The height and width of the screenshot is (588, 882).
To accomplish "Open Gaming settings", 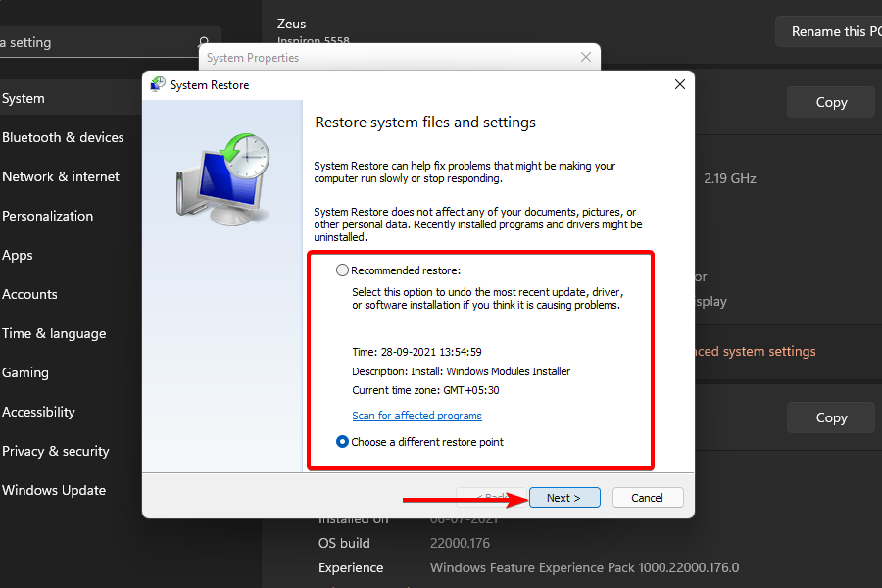I will [25, 372].
